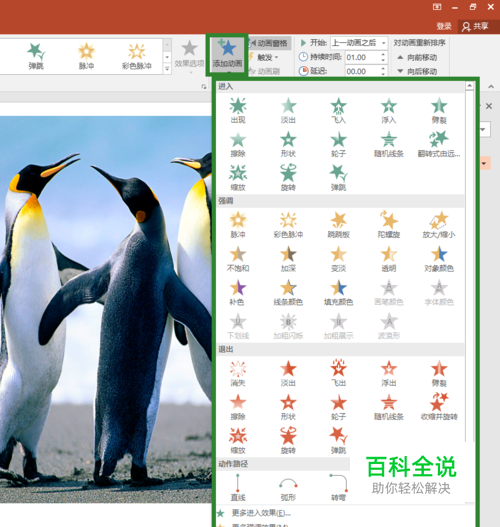500x527 pixels.
Task: Choose the 不饱和 emphasis effect
Action: point(238,259)
